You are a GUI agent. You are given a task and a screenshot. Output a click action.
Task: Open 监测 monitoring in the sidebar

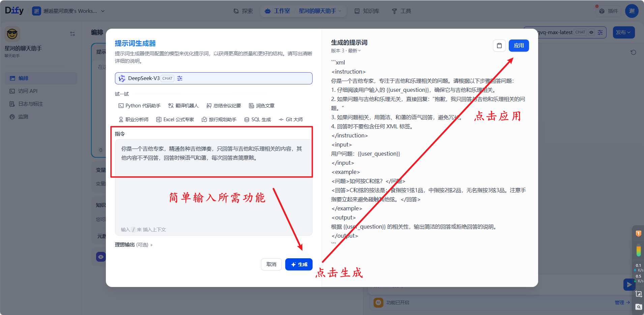pos(41,117)
